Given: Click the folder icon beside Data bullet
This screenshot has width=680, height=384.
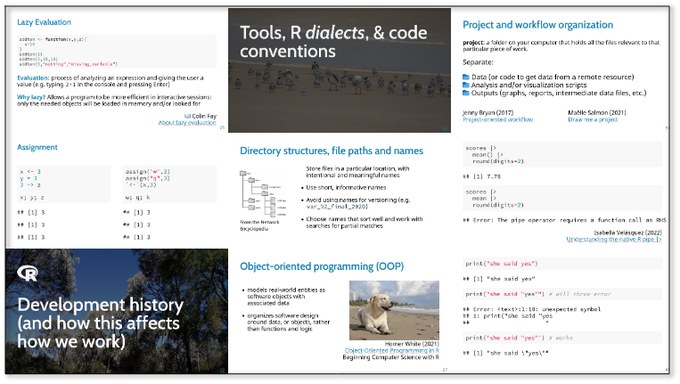Looking at the screenshot, I should click(466, 77).
